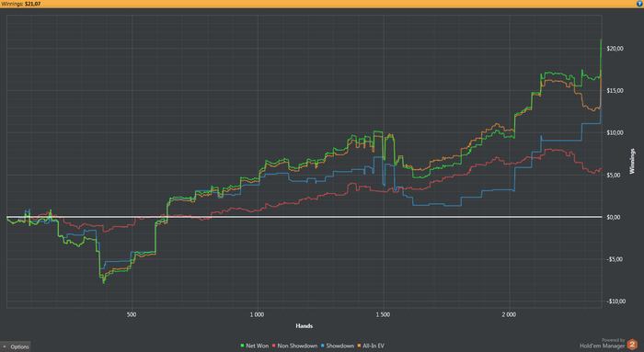Click the 2 000 hands axis label
Image resolution: width=644 pixels, height=352 pixels.
(x=509, y=314)
